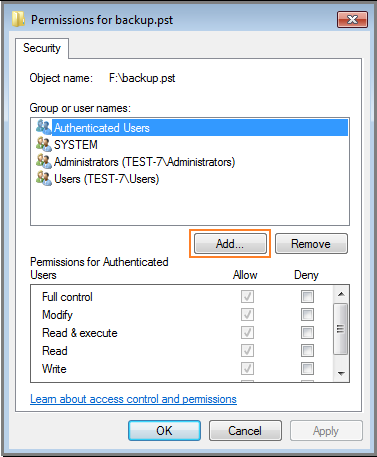Click the SYSTEM group icon
Image resolution: width=377 pixels, height=457 pixels.
44,144
